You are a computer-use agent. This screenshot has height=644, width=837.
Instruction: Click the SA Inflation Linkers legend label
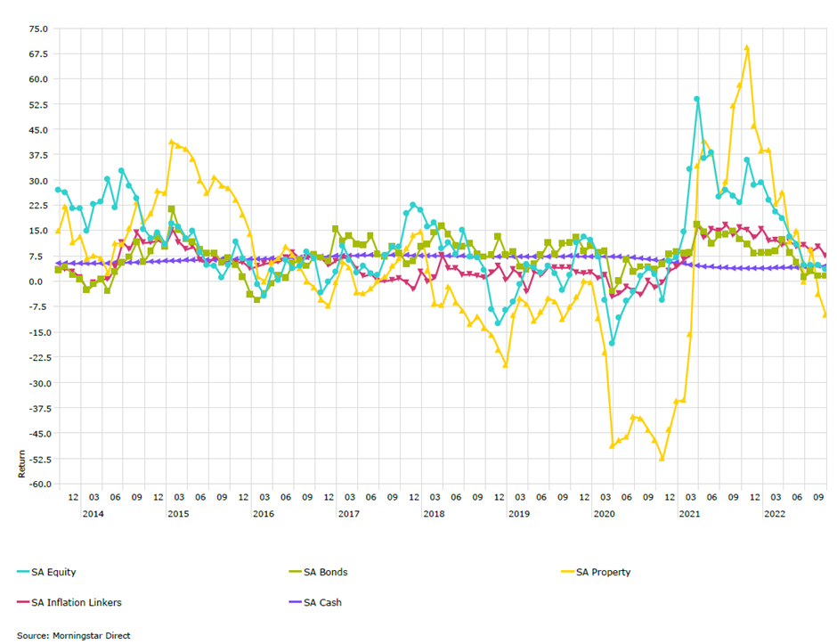[77, 602]
